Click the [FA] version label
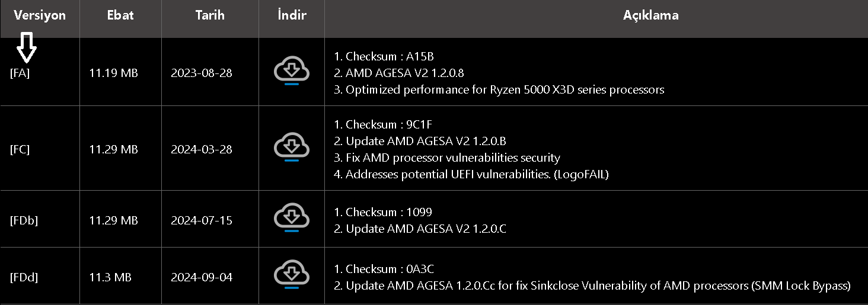This screenshot has height=305, width=868. [20, 73]
